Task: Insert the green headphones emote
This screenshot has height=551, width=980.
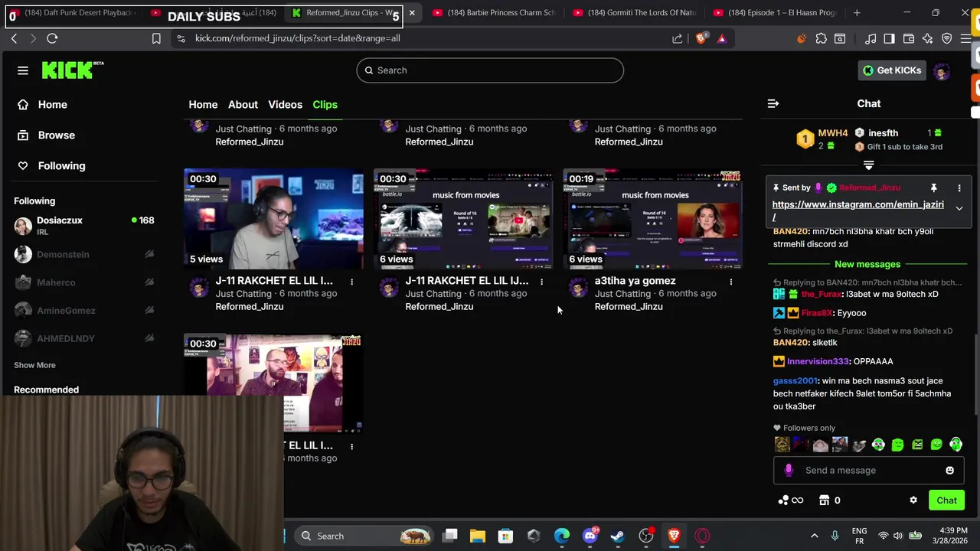Action: (x=956, y=445)
